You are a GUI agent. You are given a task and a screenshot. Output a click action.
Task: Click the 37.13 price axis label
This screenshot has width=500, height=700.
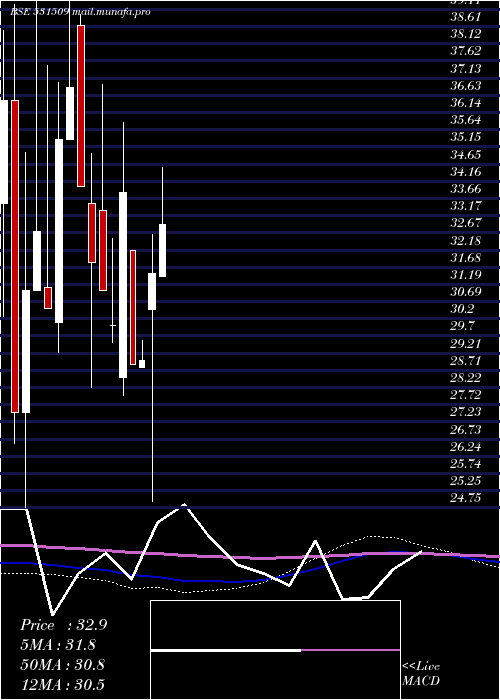tap(466, 68)
